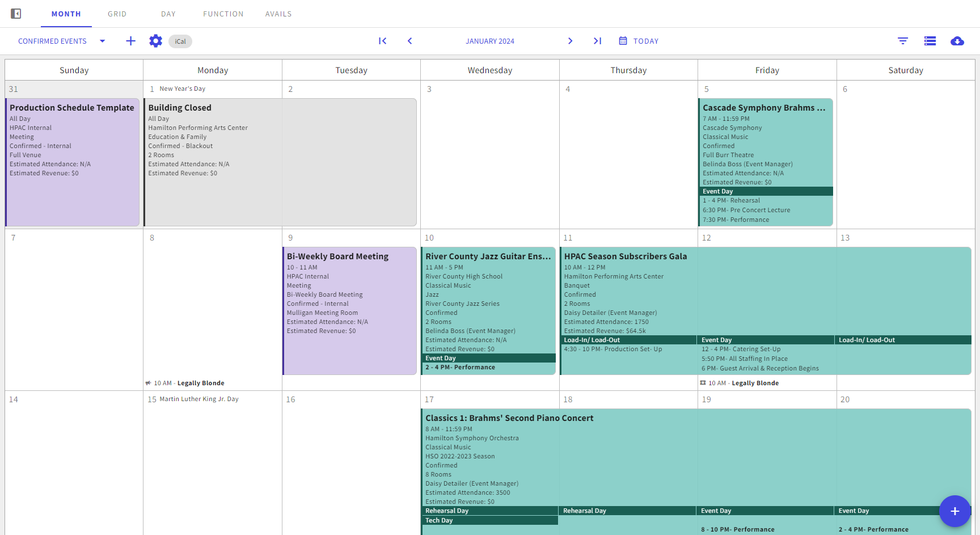Screen dimensions: 980x535
Task: Click 6 PM Guest Arrival & Reception Begins
Action: 760,368
